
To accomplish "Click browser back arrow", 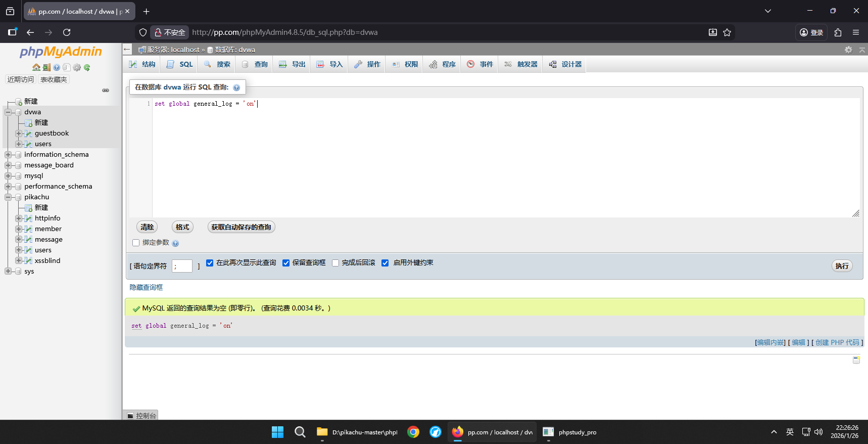I will pyautogui.click(x=30, y=32).
